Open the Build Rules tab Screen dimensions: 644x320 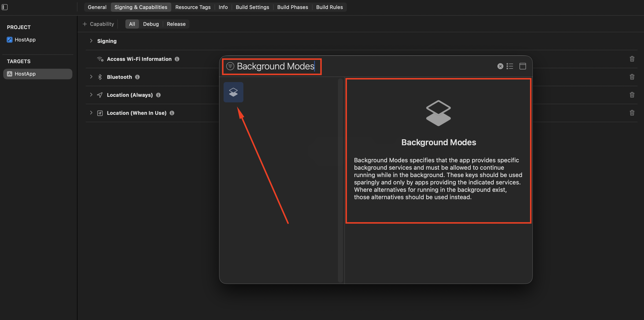click(330, 7)
